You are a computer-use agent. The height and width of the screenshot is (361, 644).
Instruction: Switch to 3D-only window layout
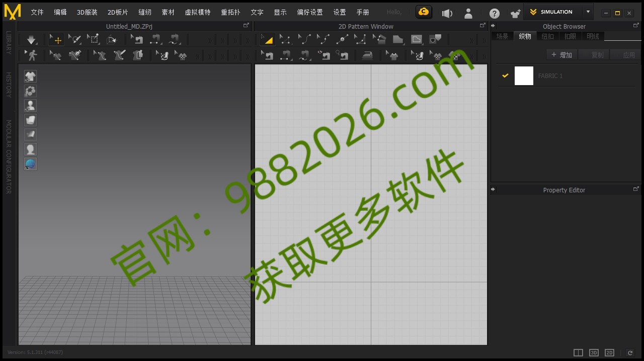(x=594, y=353)
